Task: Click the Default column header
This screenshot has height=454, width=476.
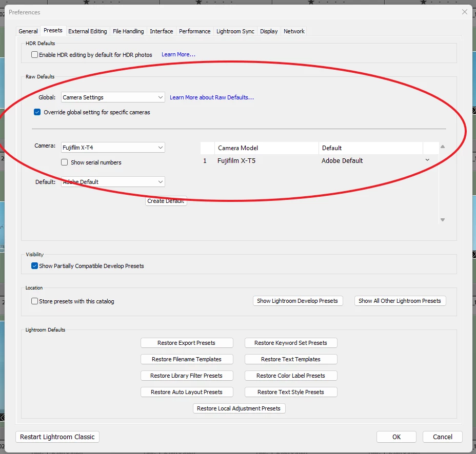Action: [x=371, y=148]
